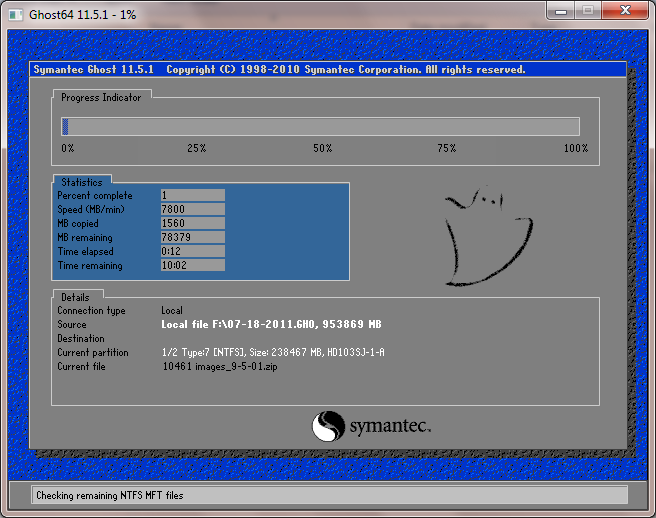
Task: Minimize the Ghost64 window
Action: point(564,11)
